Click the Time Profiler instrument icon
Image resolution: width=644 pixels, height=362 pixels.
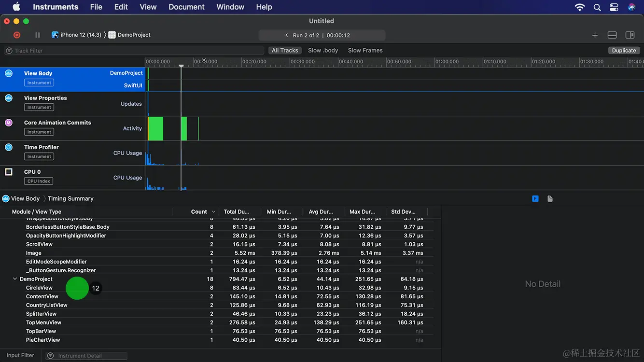tap(9, 147)
